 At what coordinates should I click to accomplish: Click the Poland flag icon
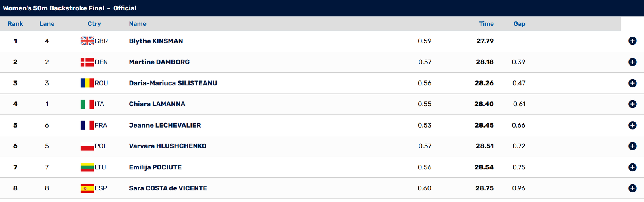point(87,146)
